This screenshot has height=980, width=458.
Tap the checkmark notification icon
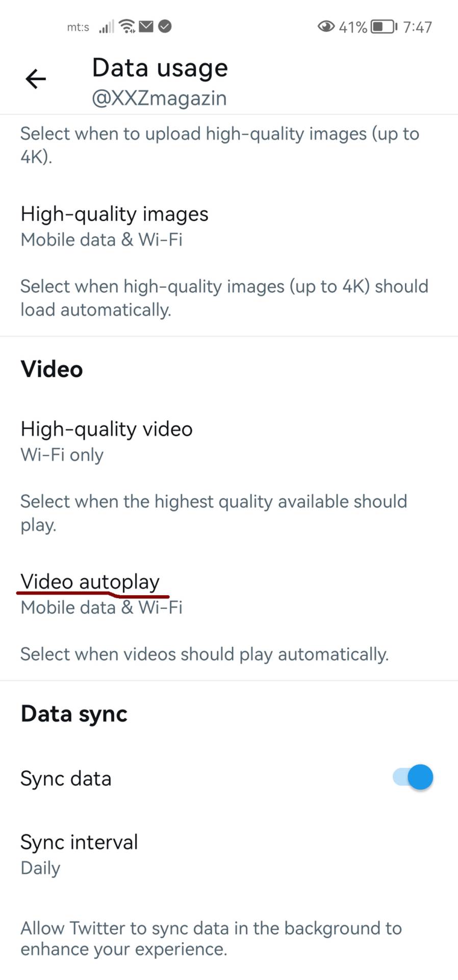165,26
